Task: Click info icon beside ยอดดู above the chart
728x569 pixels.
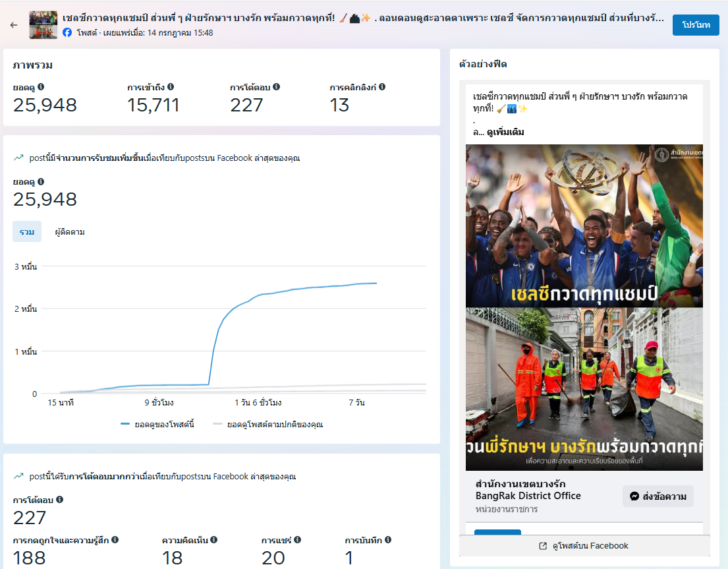Action: point(41,181)
